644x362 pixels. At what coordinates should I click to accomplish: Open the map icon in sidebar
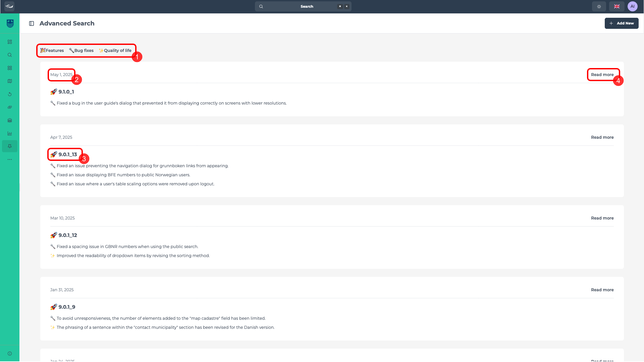[x=10, y=81]
